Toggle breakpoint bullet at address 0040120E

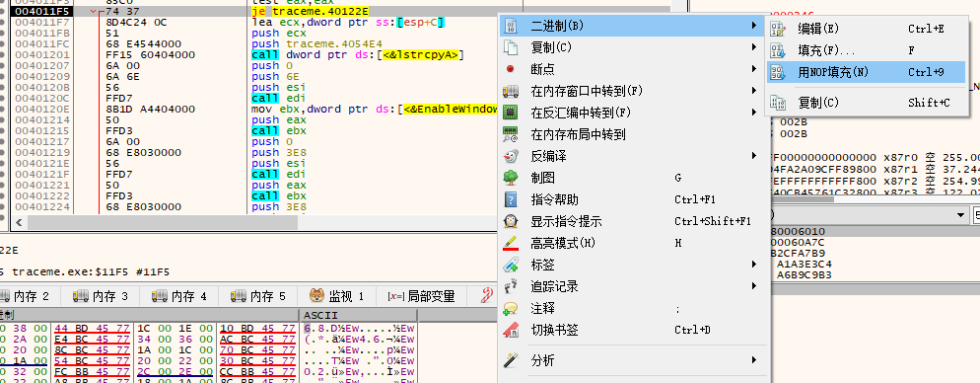coord(5,110)
